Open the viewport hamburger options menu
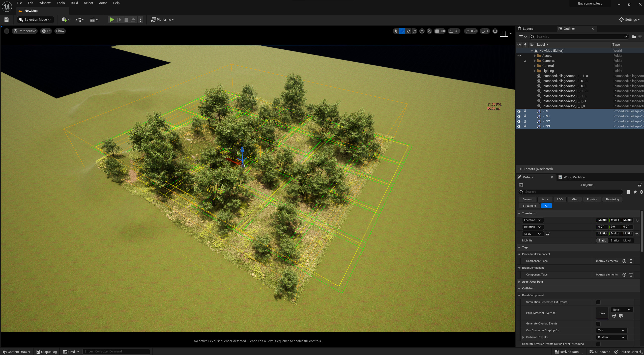The height and width of the screenshot is (355, 644). click(x=7, y=31)
